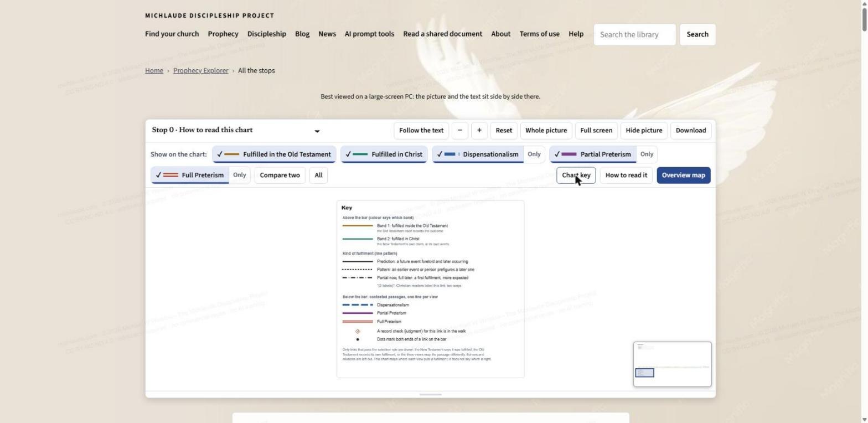This screenshot has height=423, width=868.
Task: Toggle Partial Preterism layer visibility
Action: coord(593,154)
